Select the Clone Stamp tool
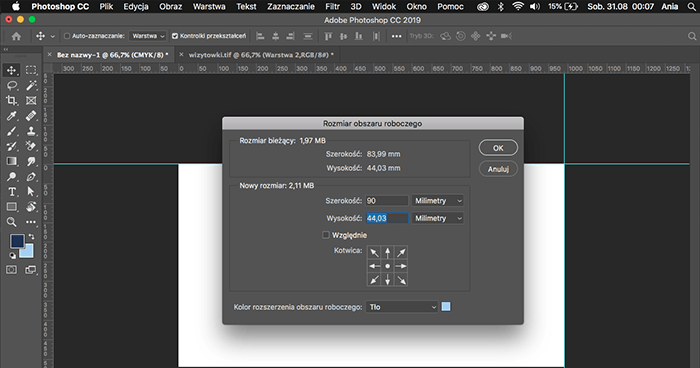 coord(31,131)
